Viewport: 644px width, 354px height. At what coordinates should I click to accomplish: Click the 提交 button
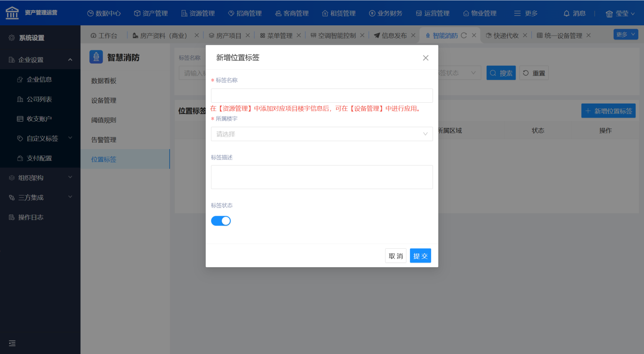click(x=420, y=256)
